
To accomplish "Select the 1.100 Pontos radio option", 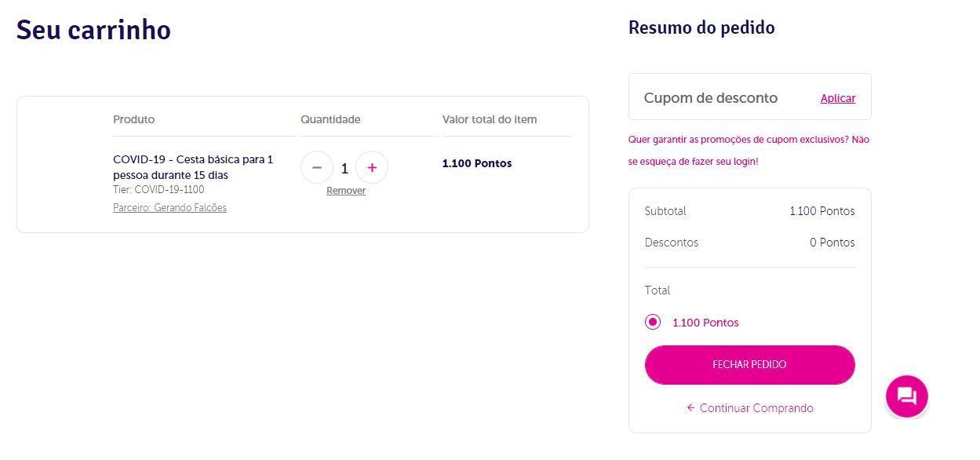I will tap(653, 323).
